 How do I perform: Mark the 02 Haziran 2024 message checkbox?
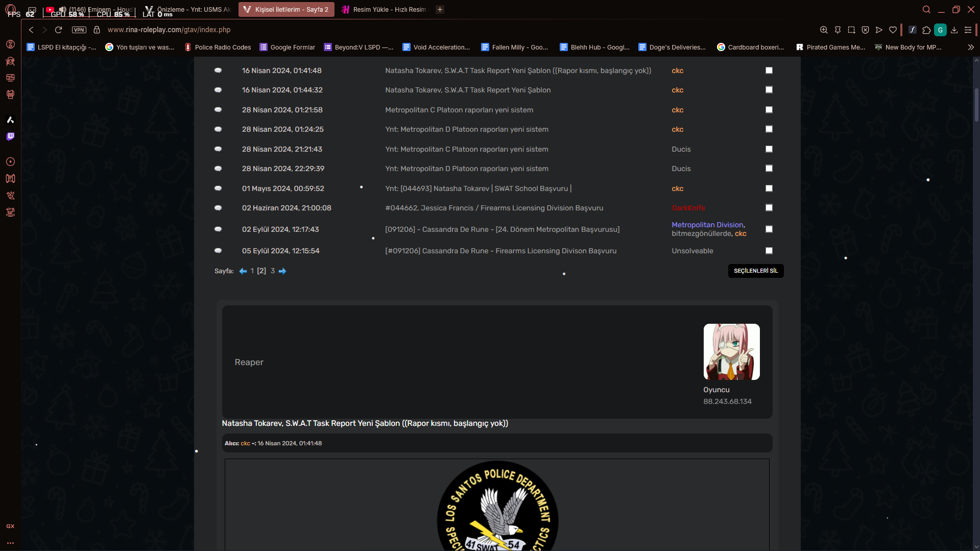[x=769, y=208]
